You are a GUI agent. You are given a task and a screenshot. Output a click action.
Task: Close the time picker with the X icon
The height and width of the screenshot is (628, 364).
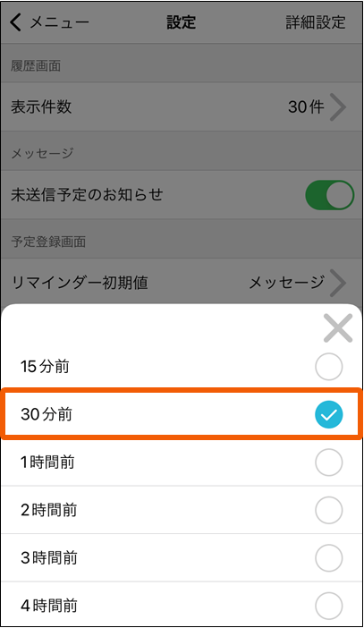[338, 328]
